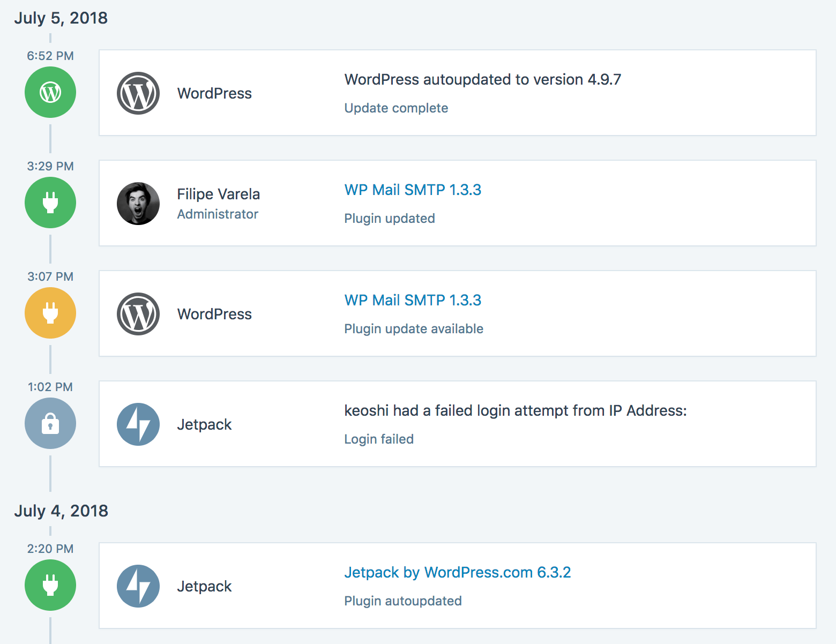Click the Filipe Varela name
836x644 pixels.
[219, 194]
